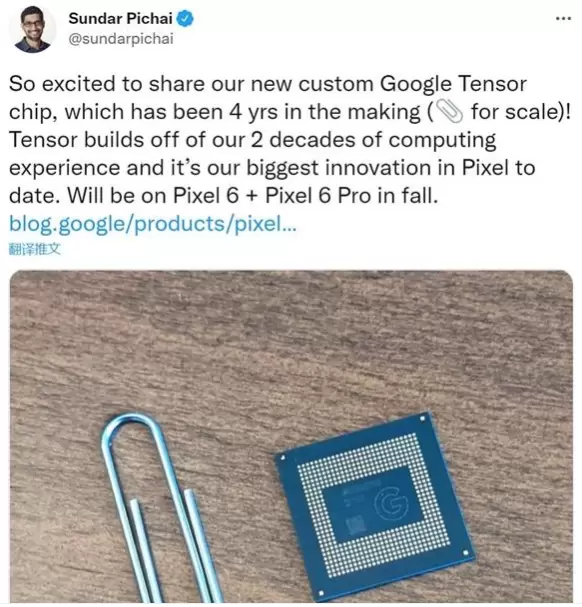Image resolution: width=582 pixels, height=607 pixels.
Task: Click the Sundar Pichai display name
Action: tap(120, 19)
